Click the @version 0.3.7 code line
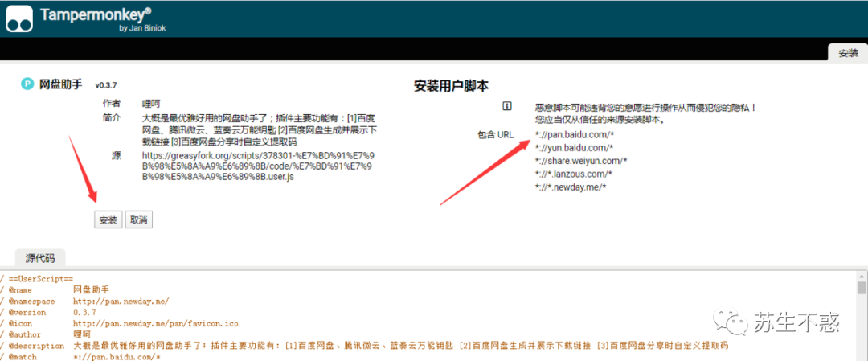The image size is (868, 361). (x=48, y=312)
